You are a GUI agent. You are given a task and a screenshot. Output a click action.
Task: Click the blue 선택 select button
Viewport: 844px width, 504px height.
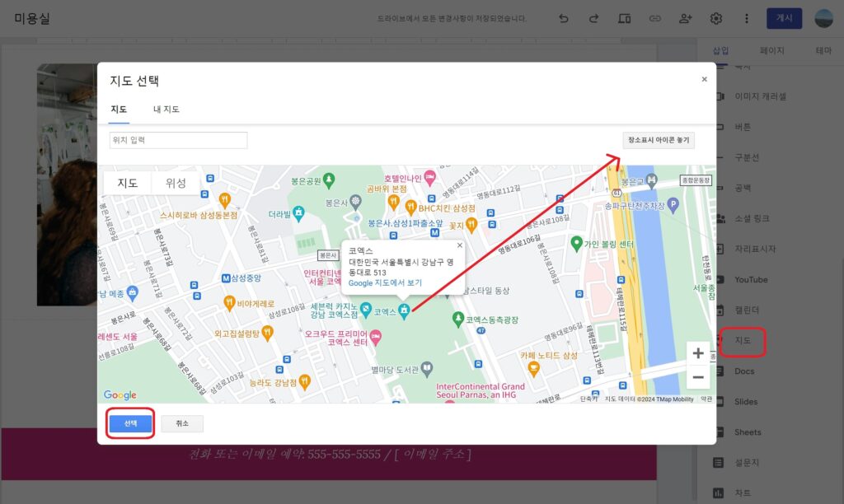tap(130, 423)
